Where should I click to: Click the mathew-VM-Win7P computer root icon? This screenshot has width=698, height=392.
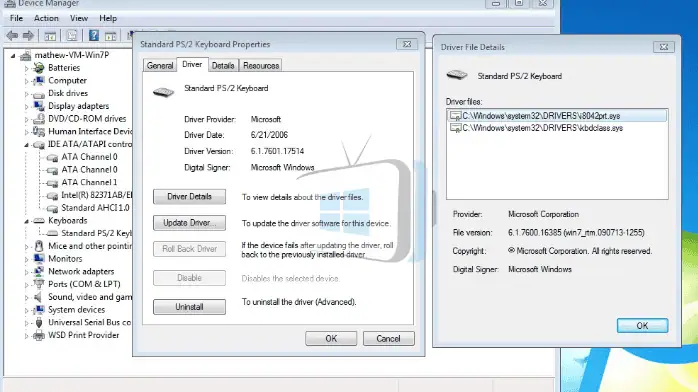[25, 56]
